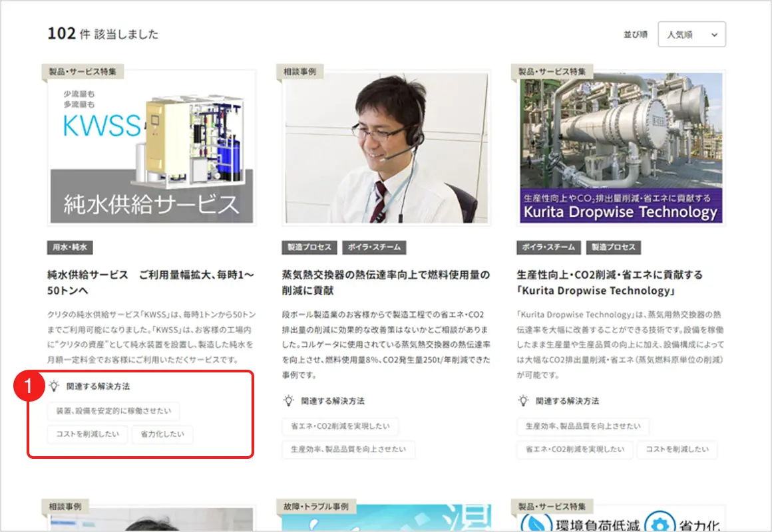Click the 省力化したい solution tag
The height and width of the screenshot is (532, 772).
(162, 435)
